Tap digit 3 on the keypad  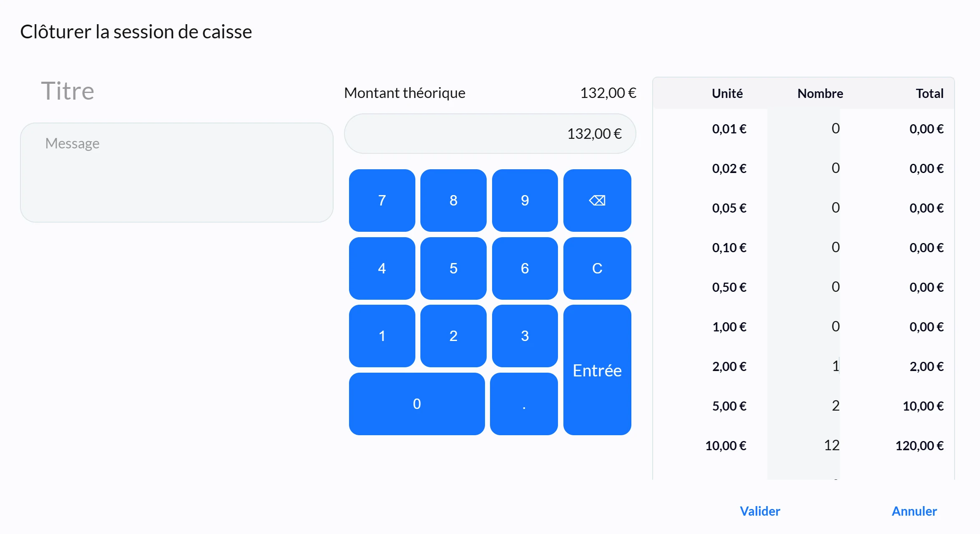click(525, 336)
